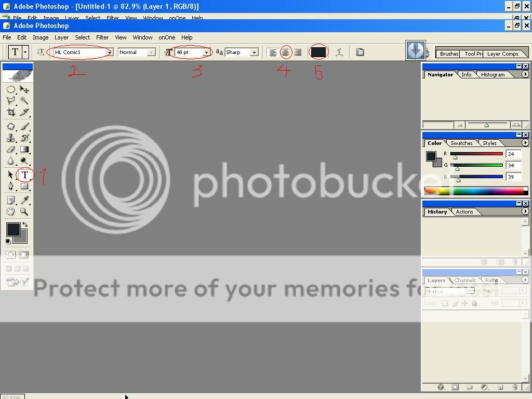The width and height of the screenshot is (532, 399).
Task: Activate the Dodge tool
Action: coord(24,161)
